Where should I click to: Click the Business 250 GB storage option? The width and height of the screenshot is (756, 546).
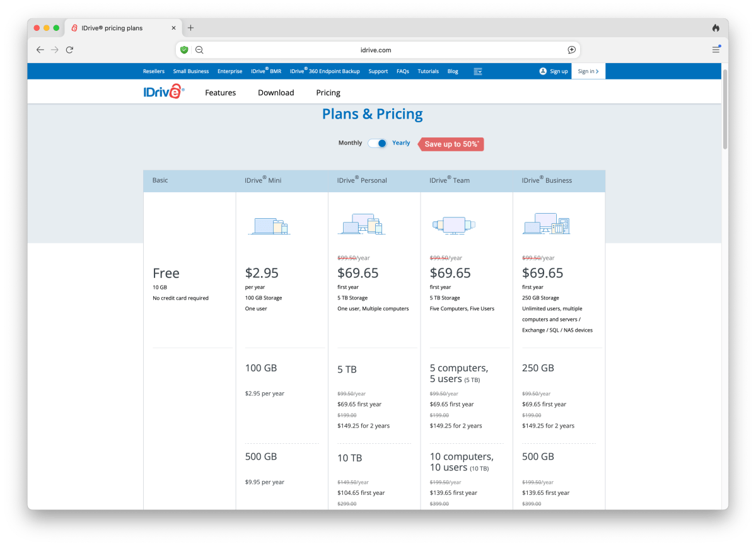point(538,368)
